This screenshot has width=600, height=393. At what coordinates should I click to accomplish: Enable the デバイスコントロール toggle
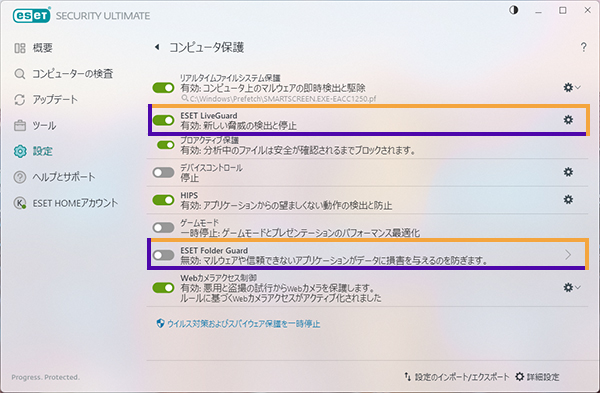pos(163,173)
